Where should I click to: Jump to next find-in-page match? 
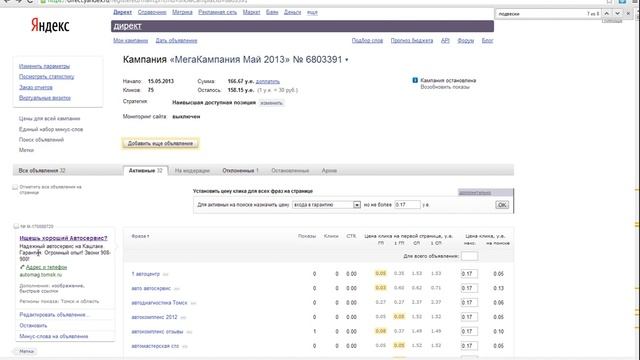618,13
